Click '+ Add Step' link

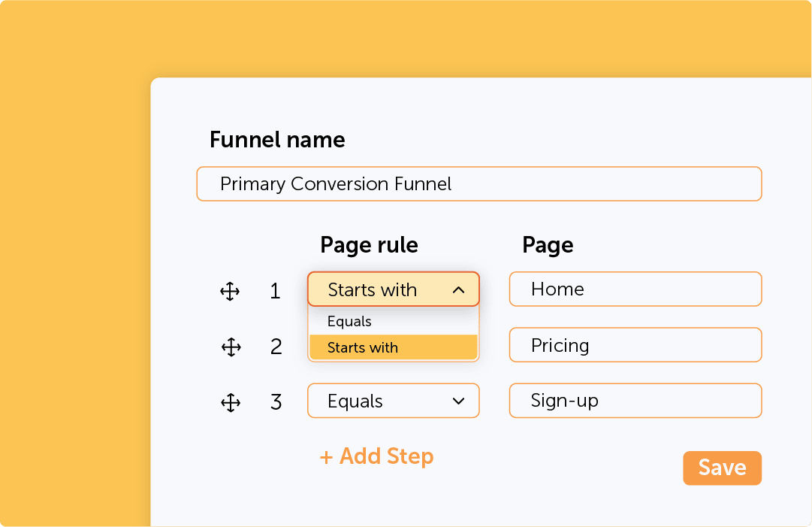[x=376, y=456]
